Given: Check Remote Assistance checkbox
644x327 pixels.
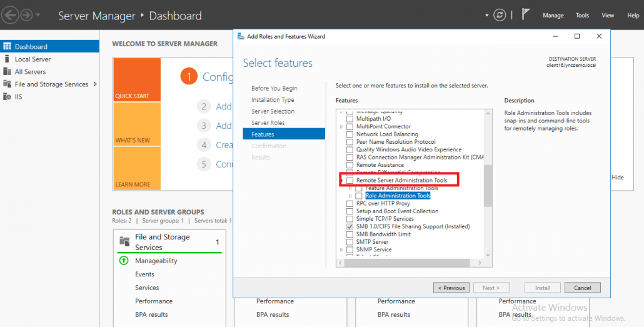Looking at the screenshot, I should click(x=350, y=165).
